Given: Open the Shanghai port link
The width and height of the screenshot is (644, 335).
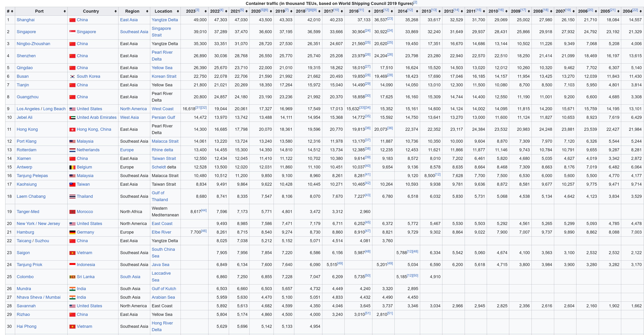Looking at the screenshot, I should 25,20.
